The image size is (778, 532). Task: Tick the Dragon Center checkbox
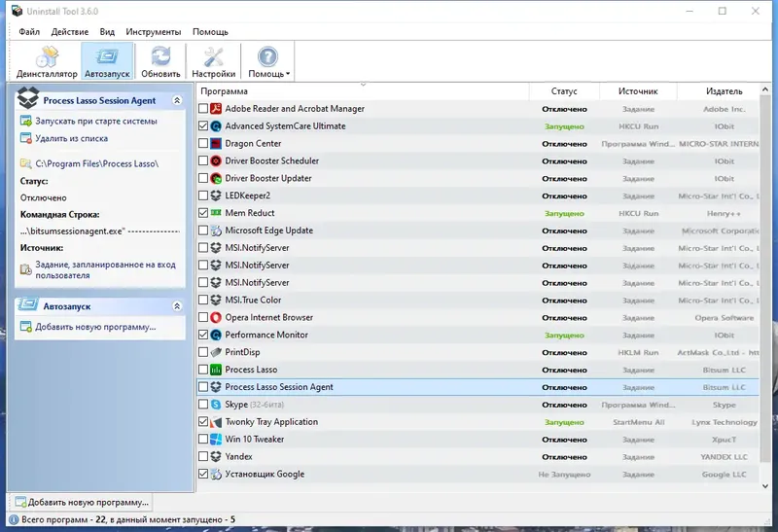[203, 143]
